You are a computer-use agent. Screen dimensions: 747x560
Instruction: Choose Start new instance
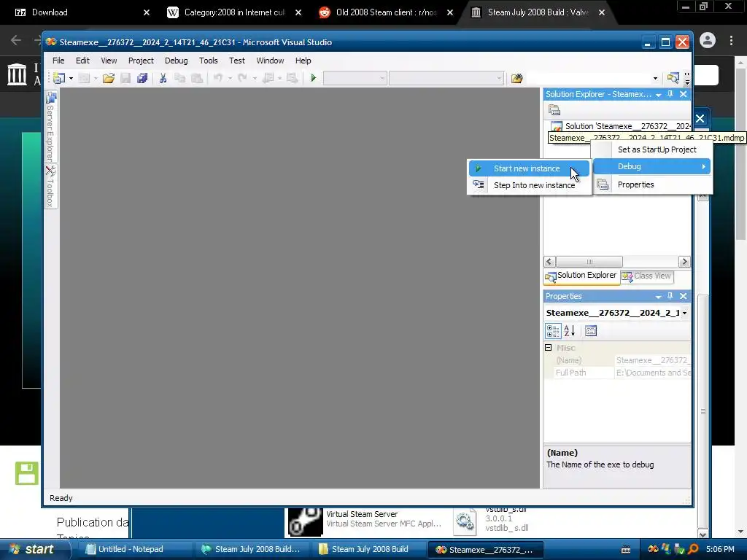[530, 168]
